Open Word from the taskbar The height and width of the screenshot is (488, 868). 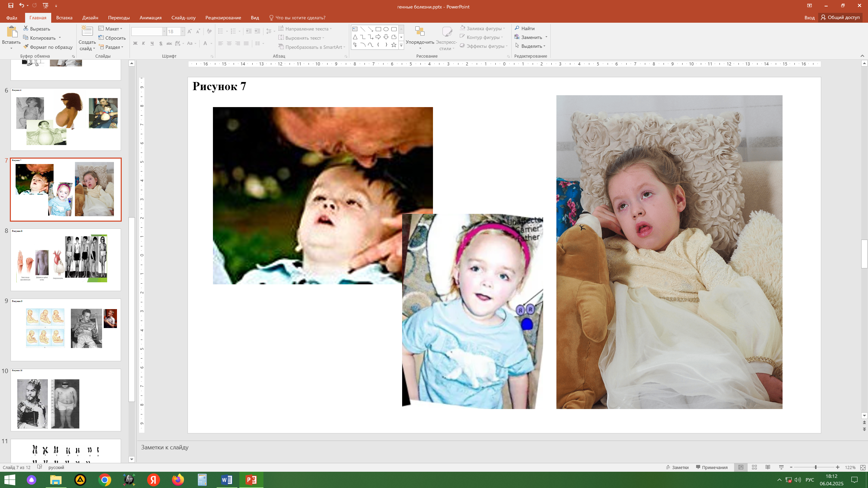pyautogui.click(x=226, y=480)
